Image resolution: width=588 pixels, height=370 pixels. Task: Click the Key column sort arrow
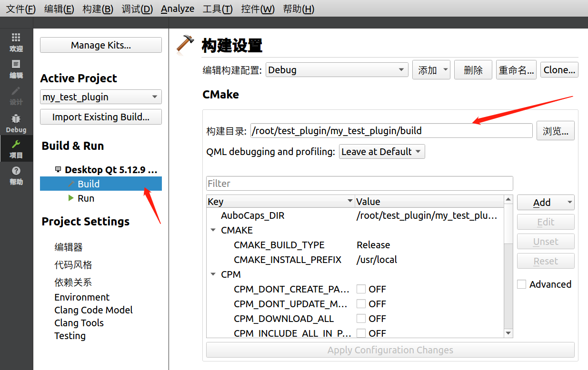tap(350, 201)
